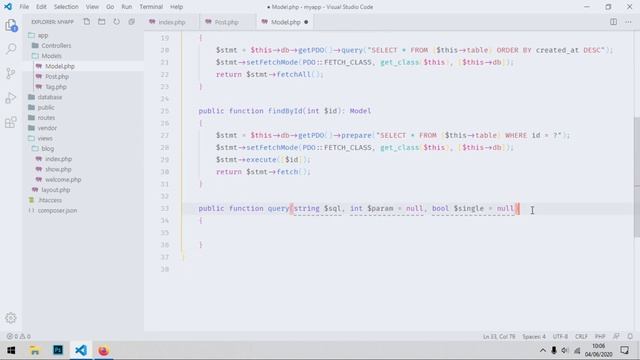Viewport: 640px width, 360px height.
Task: Open the Selection menu
Action: pos(66,7)
